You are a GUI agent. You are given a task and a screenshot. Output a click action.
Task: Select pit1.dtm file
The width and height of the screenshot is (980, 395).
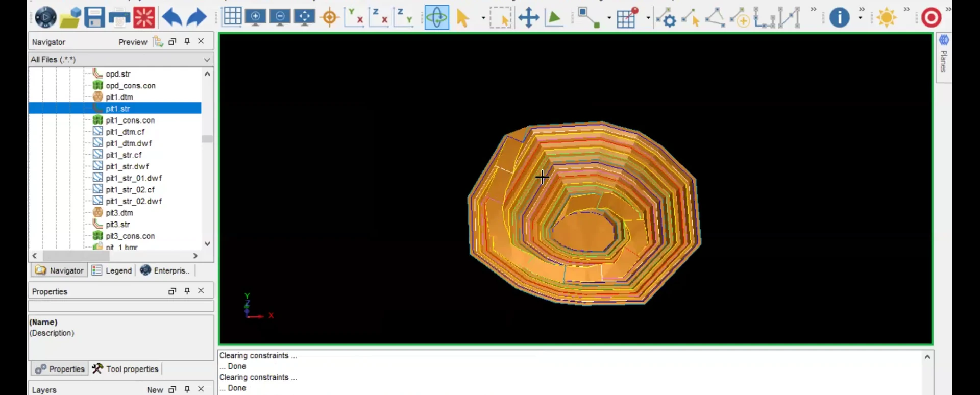pyautogui.click(x=119, y=97)
